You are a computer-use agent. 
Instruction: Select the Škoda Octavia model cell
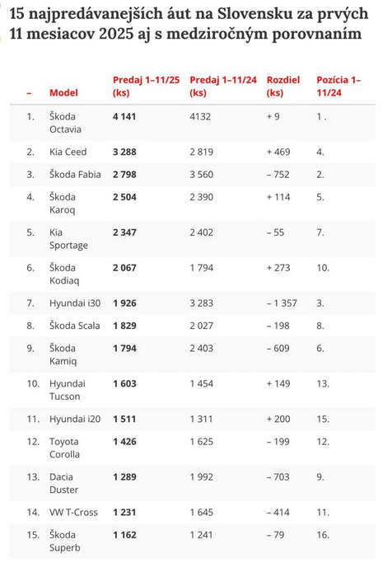click(65, 123)
